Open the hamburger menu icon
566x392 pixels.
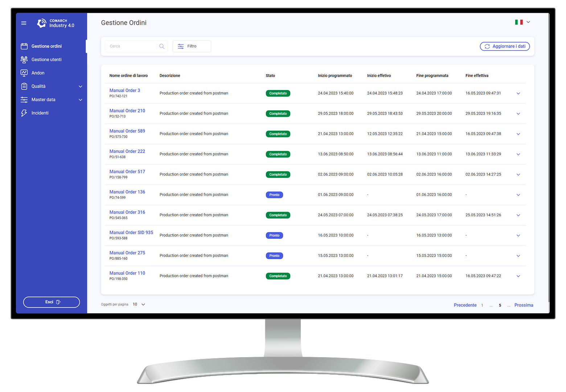[x=24, y=23]
